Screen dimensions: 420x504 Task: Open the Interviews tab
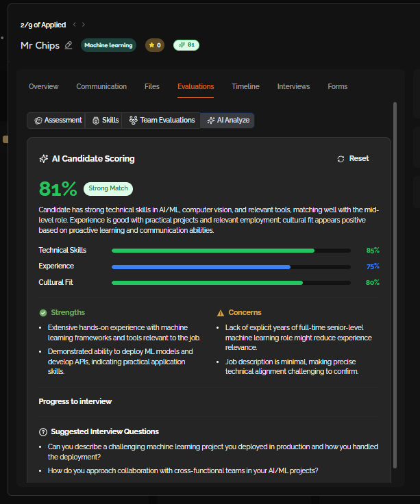(293, 86)
